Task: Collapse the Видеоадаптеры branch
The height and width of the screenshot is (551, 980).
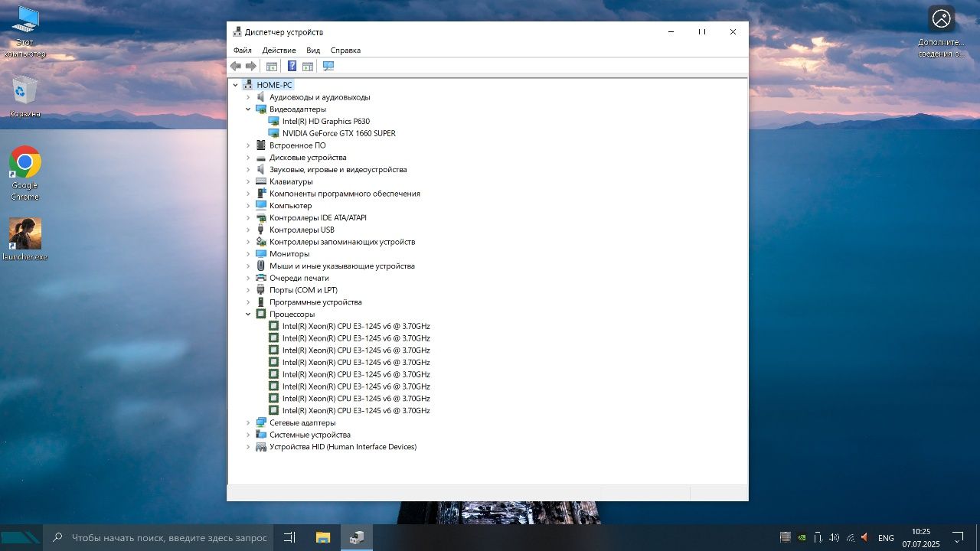Action: [248, 109]
